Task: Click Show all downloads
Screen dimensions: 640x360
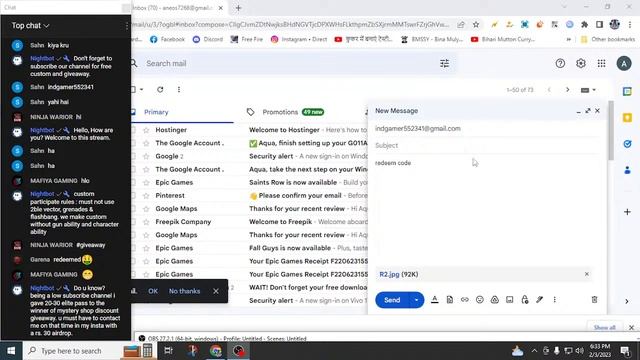Action: 604,327
